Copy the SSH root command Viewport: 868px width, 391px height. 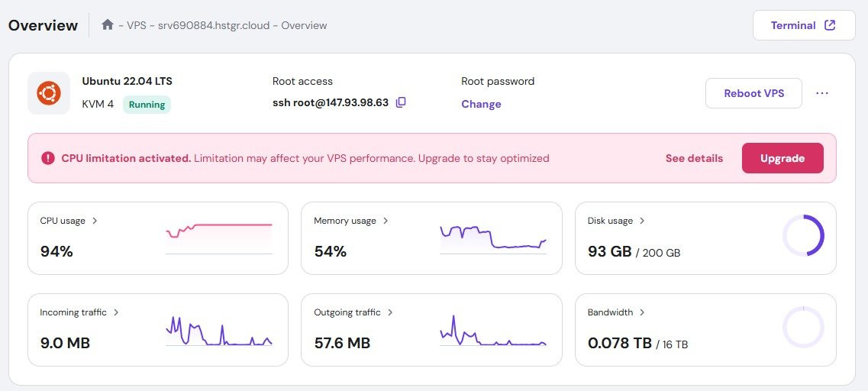401,102
